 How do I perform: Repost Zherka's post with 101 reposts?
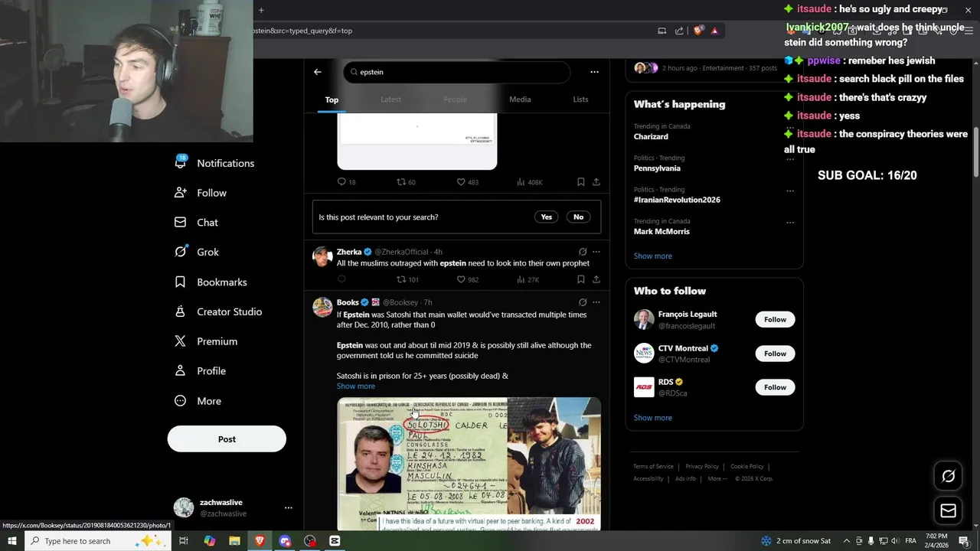pyautogui.click(x=407, y=279)
